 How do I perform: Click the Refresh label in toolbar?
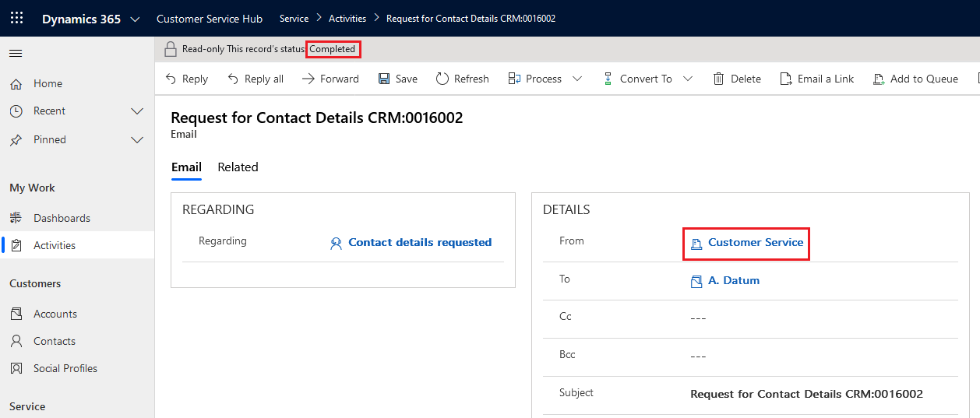471,79
